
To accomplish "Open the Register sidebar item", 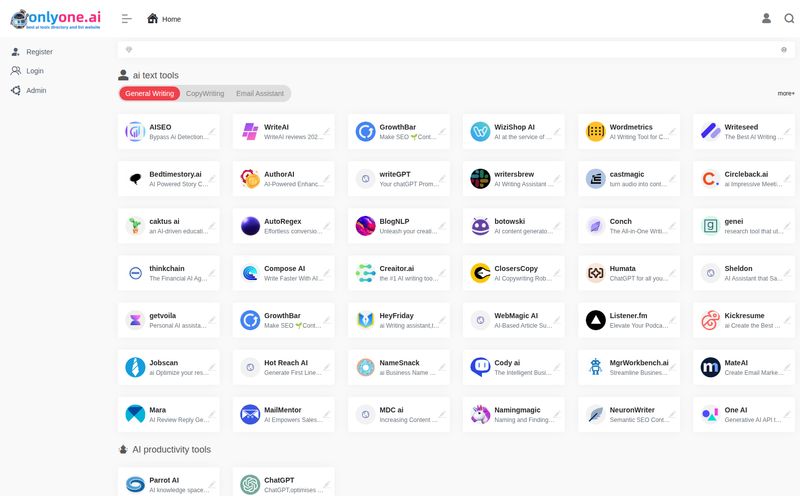I will tap(39, 52).
